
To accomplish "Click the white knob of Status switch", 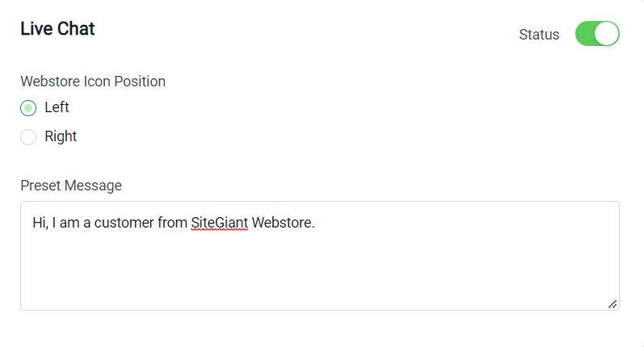I will point(607,34).
